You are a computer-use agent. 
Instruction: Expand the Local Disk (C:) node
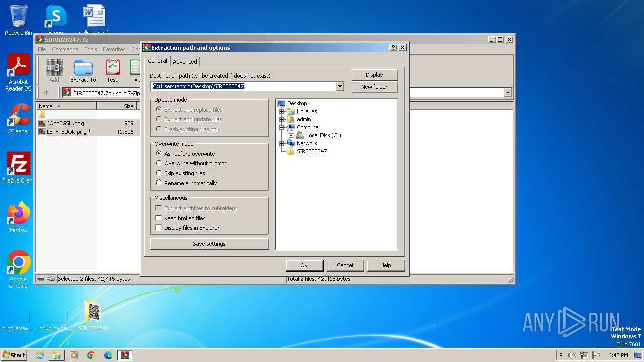coord(291,135)
